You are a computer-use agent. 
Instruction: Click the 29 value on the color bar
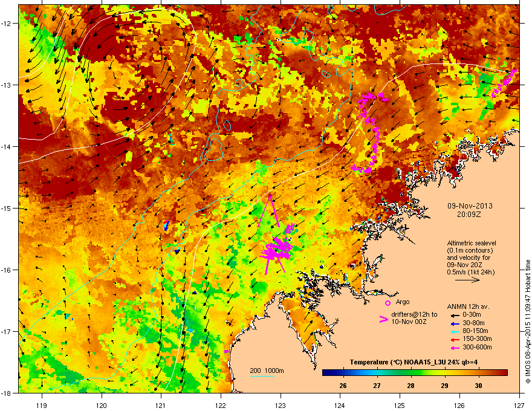pos(444,386)
